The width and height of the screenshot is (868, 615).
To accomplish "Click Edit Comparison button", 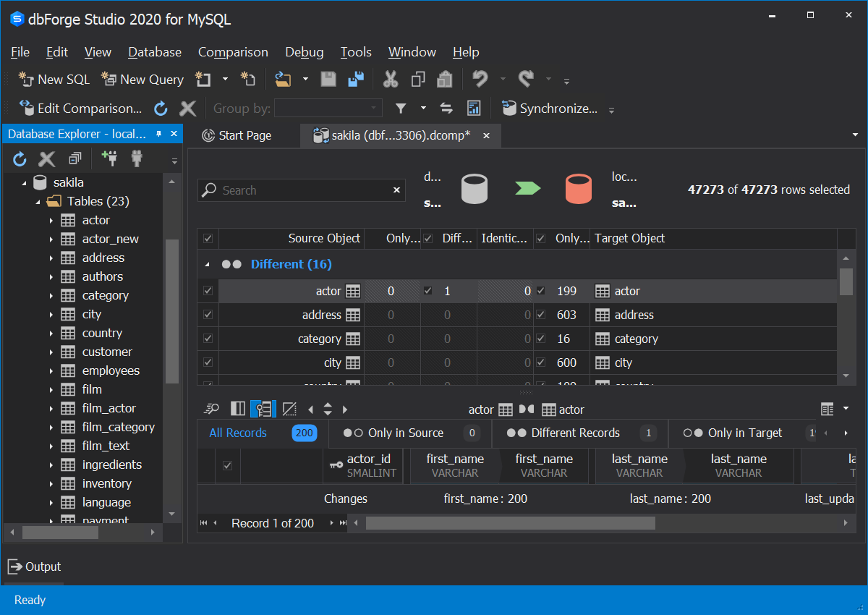I will (x=81, y=109).
